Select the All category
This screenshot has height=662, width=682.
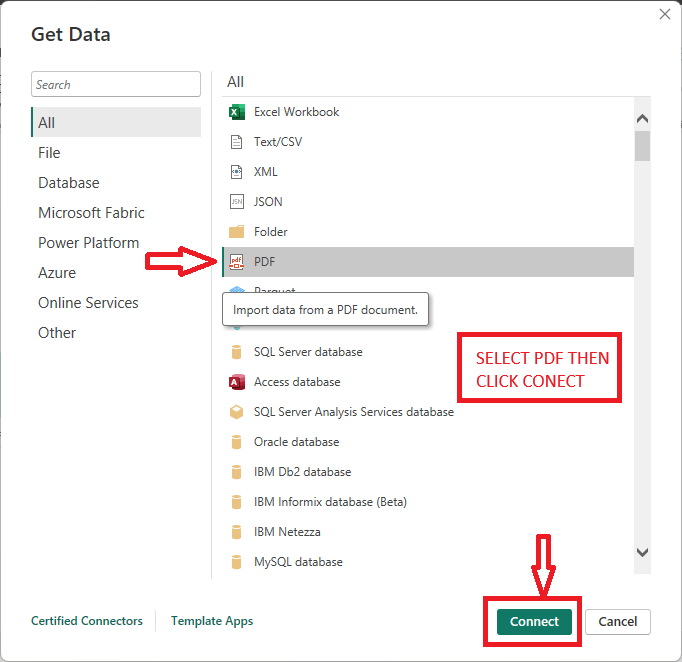pos(116,123)
